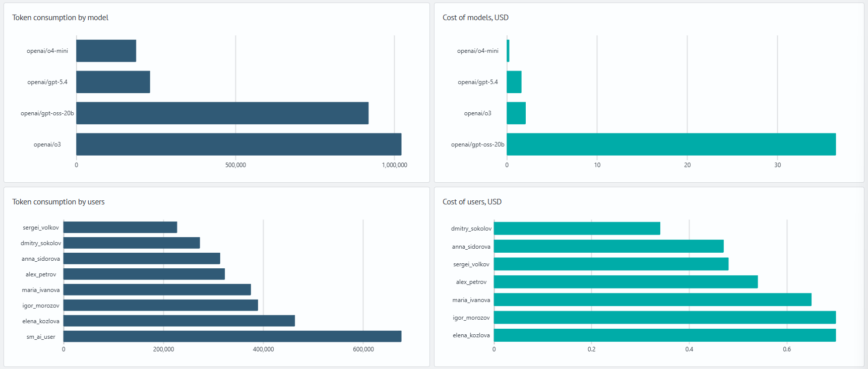Click sergei_volkov label in token users chart
The height and width of the screenshot is (369, 868).
(x=41, y=228)
